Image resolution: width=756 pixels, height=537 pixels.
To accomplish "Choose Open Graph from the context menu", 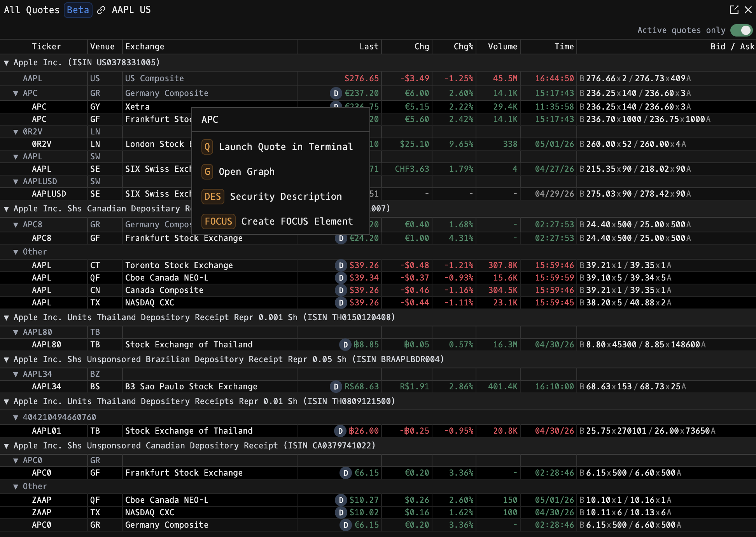I will coord(281,172).
